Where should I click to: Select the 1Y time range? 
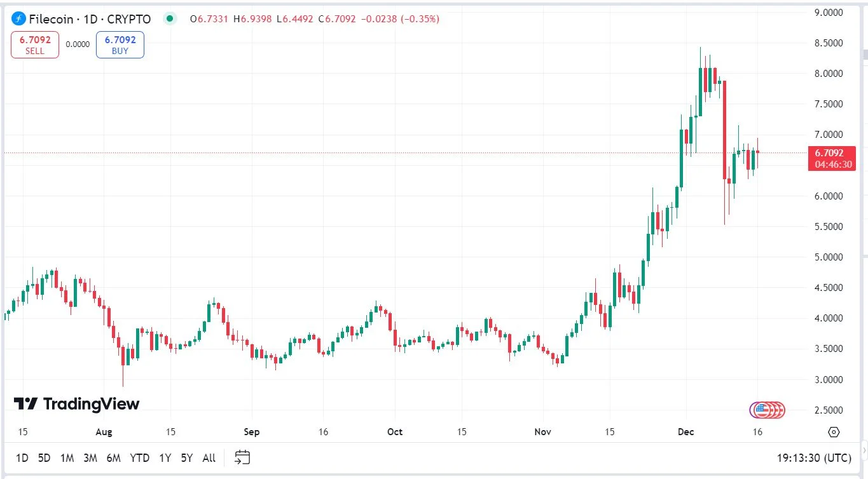click(165, 458)
